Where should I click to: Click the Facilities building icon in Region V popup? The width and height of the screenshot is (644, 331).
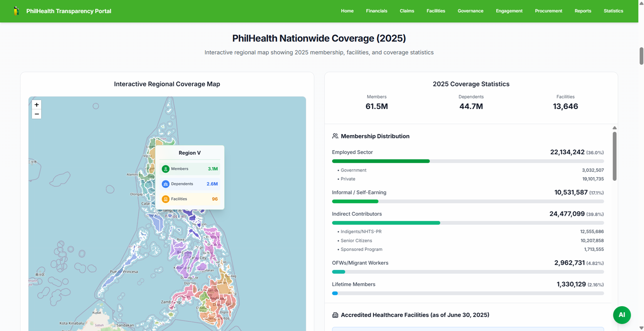[x=166, y=199]
